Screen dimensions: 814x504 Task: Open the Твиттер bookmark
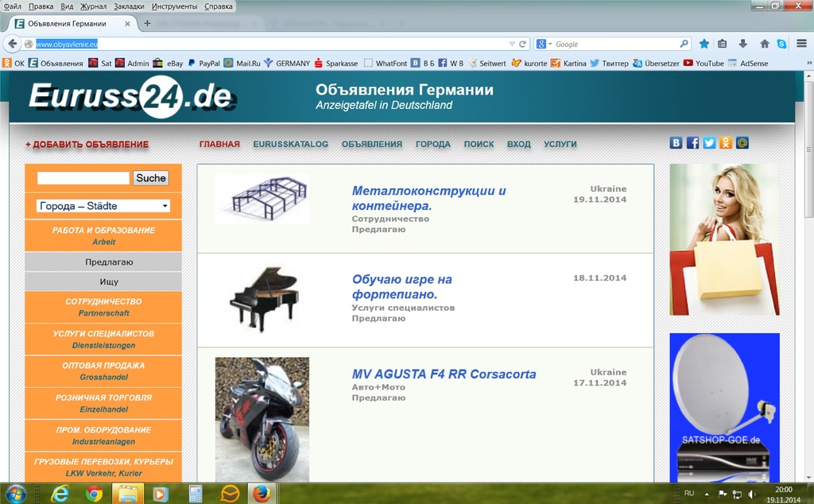(x=609, y=64)
